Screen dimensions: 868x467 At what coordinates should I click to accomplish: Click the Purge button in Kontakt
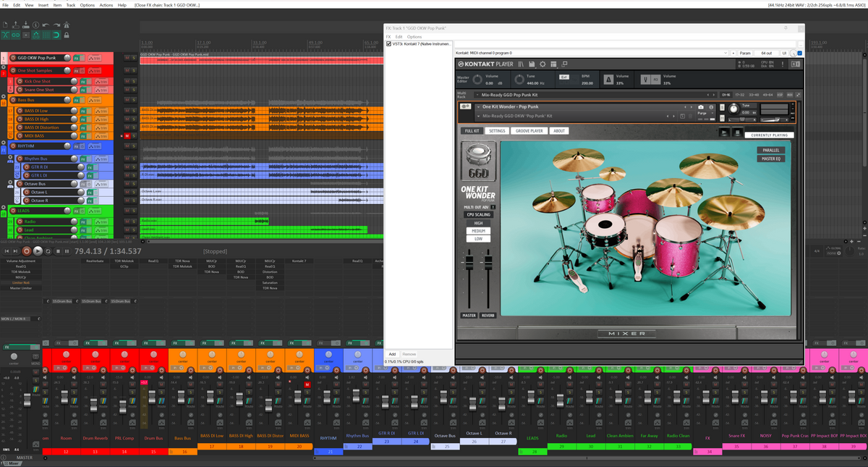(702, 112)
